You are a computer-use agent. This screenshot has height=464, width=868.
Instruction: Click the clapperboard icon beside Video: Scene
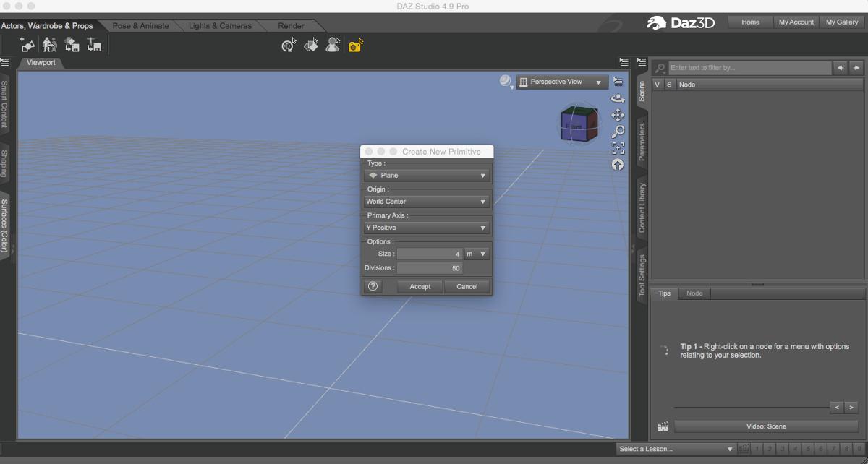663,427
